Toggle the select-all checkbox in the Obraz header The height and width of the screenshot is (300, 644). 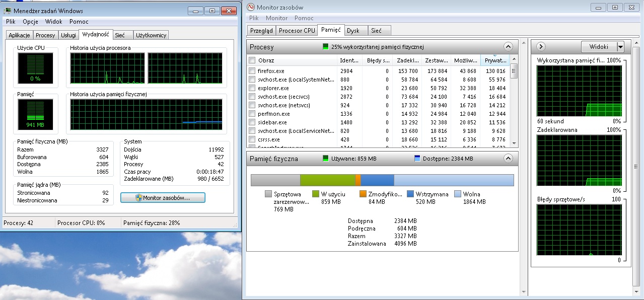[252, 60]
